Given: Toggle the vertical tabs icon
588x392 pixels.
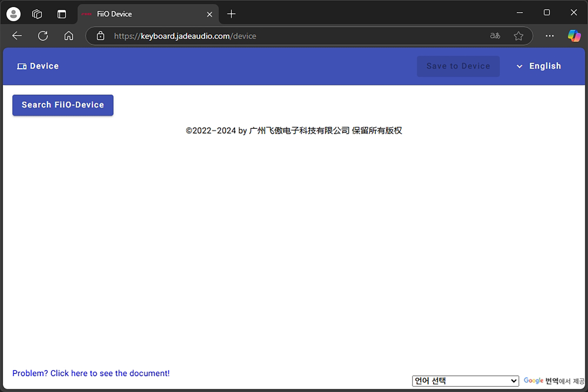Looking at the screenshot, I should (61, 14).
